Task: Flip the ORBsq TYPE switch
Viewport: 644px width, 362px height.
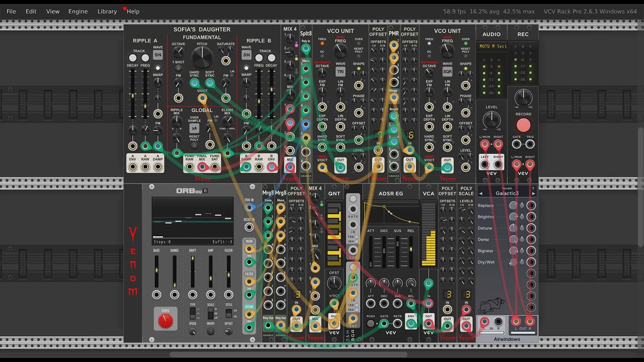Action: pos(193,314)
